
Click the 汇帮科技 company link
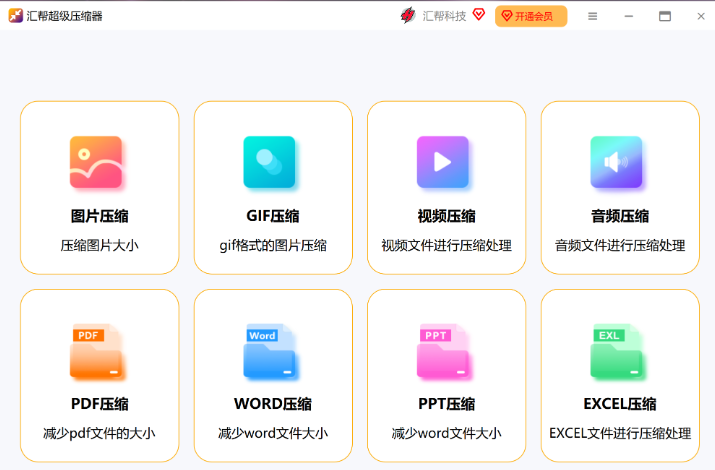coord(444,16)
